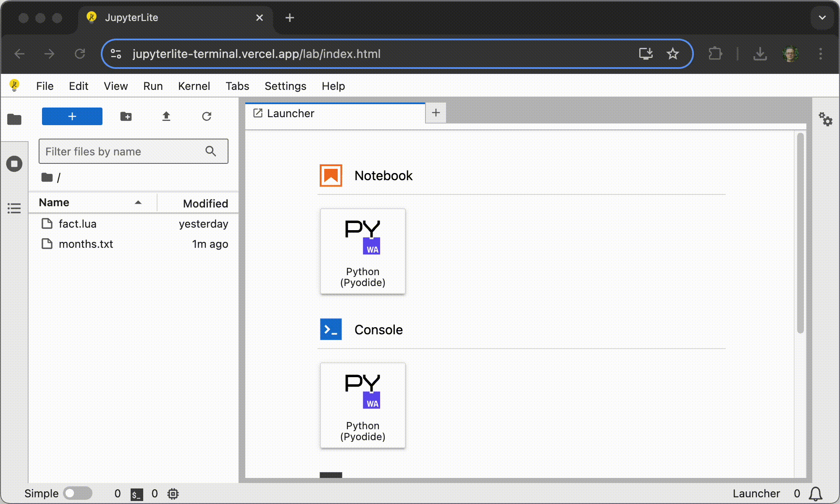Image resolution: width=840 pixels, height=504 pixels.
Task: Click the running terminals panel icon
Action: click(14, 163)
